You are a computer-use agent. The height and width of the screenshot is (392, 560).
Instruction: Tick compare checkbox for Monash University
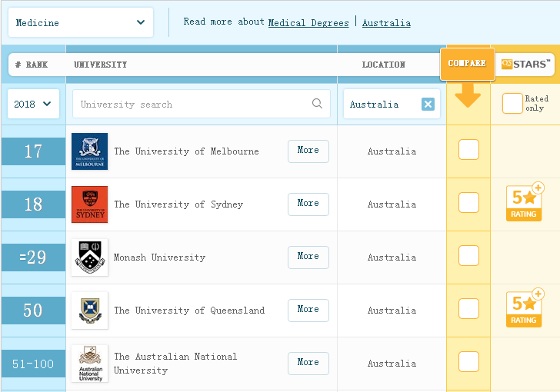click(x=468, y=256)
